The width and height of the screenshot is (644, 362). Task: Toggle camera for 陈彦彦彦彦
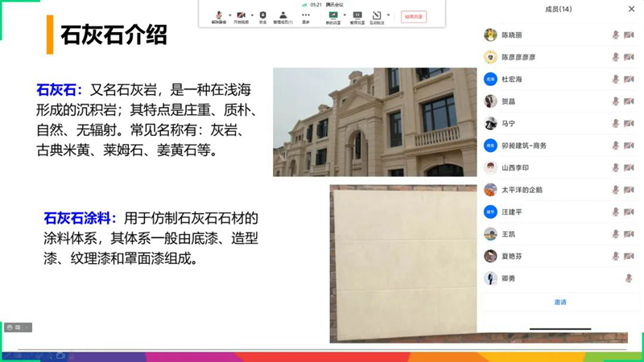[x=629, y=57]
